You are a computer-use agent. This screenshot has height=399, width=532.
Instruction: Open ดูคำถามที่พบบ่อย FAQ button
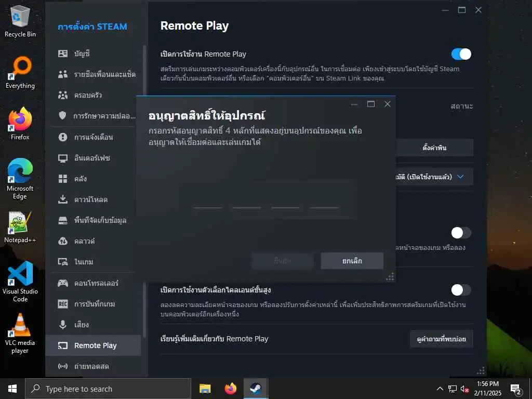pos(442,339)
